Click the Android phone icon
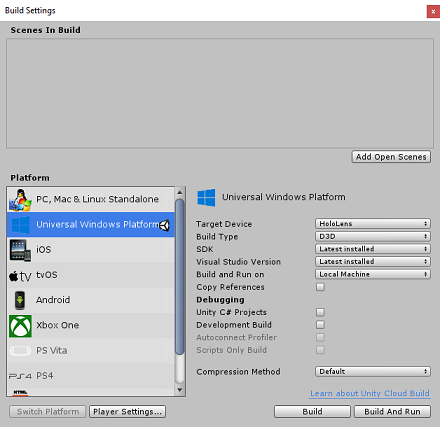 pos(20,300)
